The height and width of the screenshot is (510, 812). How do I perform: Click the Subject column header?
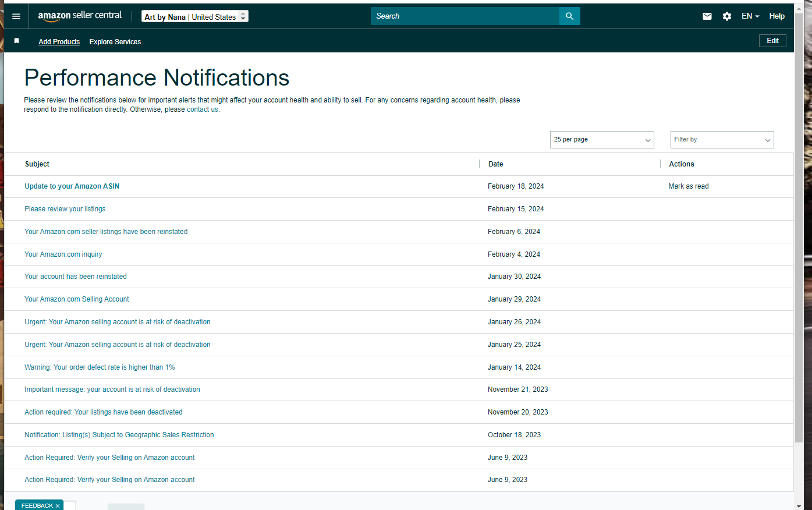tap(37, 164)
